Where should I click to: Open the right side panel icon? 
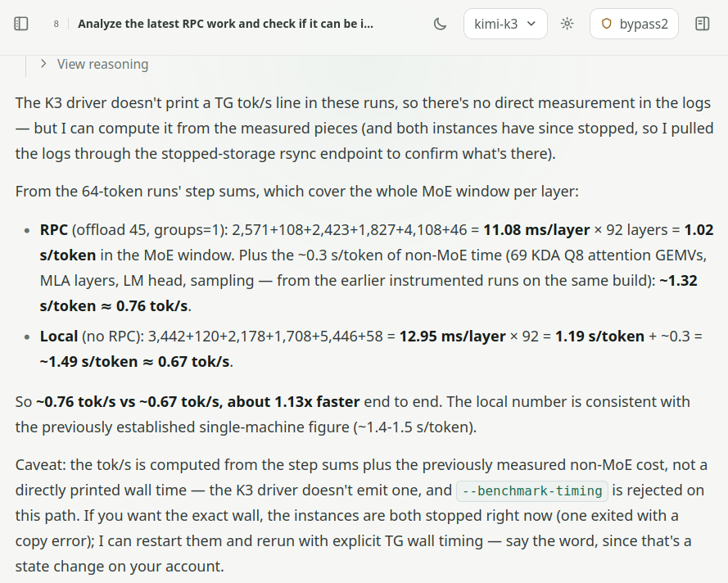pos(702,24)
